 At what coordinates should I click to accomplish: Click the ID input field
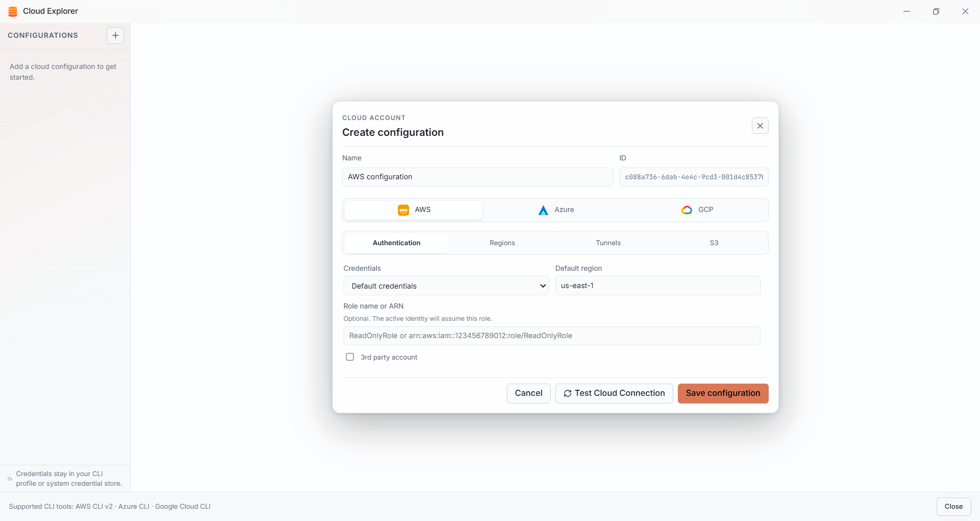[x=694, y=177]
